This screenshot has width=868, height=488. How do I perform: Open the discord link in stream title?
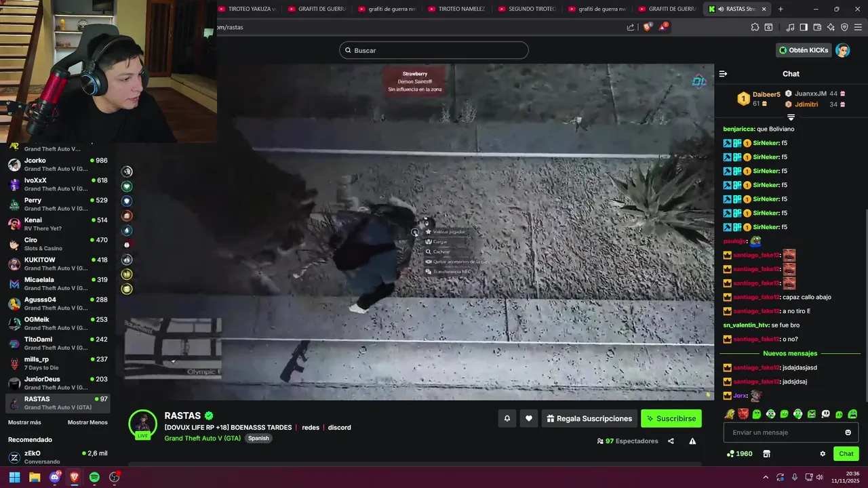click(340, 428)
